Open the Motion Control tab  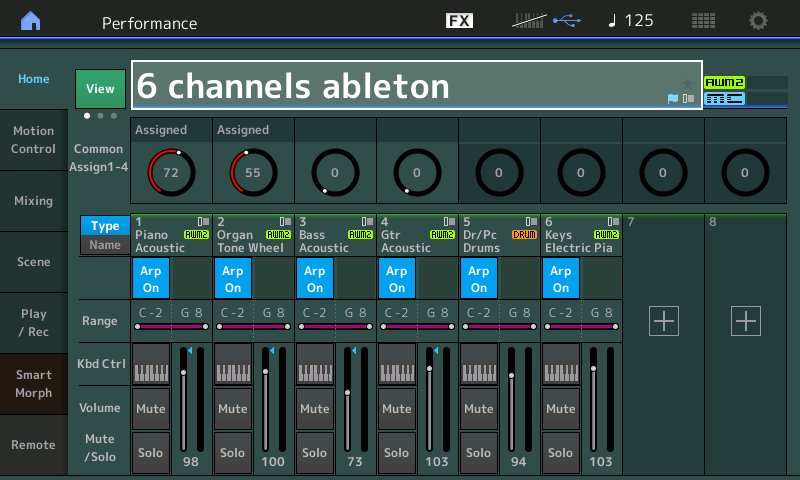[x=34, y=140]
